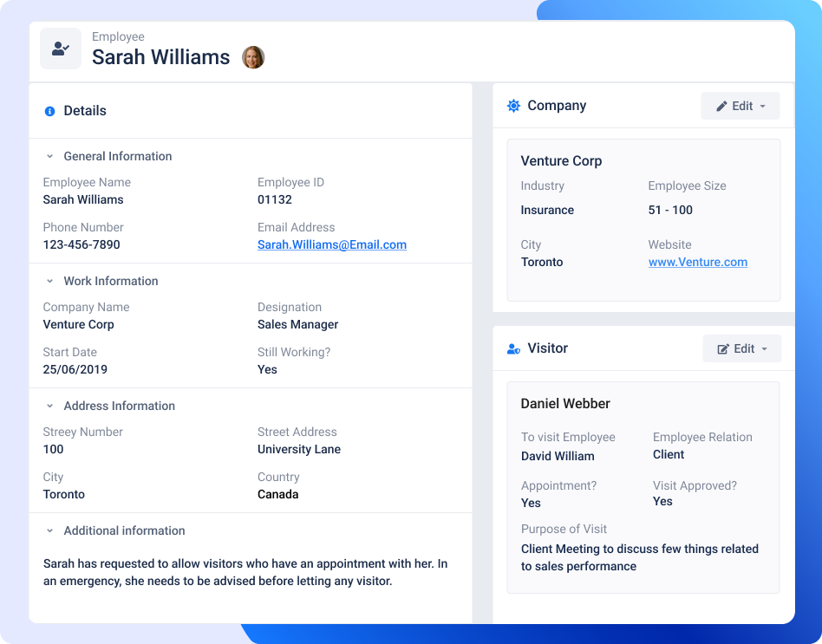
Task: Click the Company panel title
Action: pyautogui.click(x=557, y=106)
